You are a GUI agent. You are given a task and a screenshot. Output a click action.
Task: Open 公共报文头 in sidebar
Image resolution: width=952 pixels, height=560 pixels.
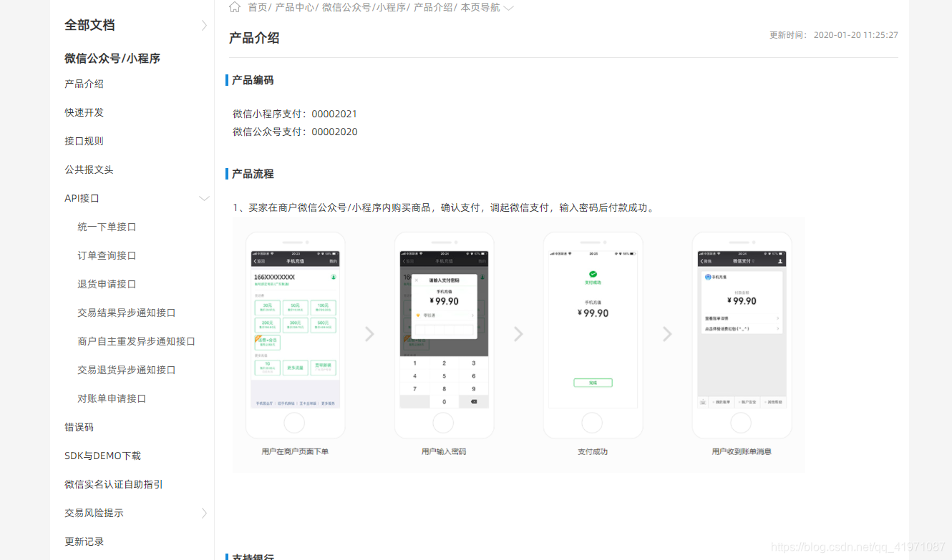[x=89, y=170]
